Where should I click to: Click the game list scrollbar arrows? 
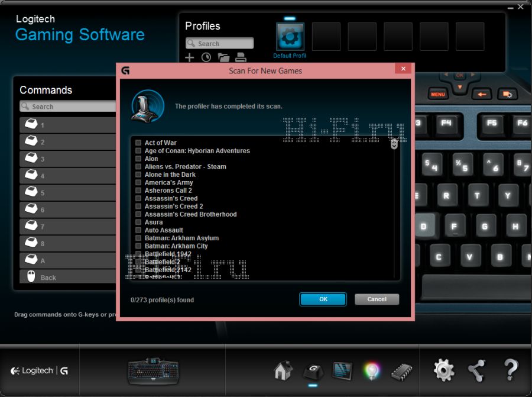coord(394,144)
